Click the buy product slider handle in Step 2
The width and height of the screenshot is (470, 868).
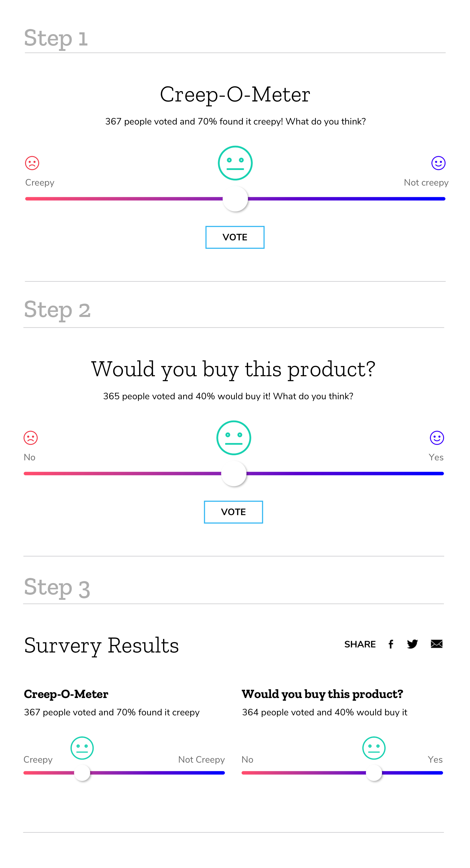click(x=234, y=474)
